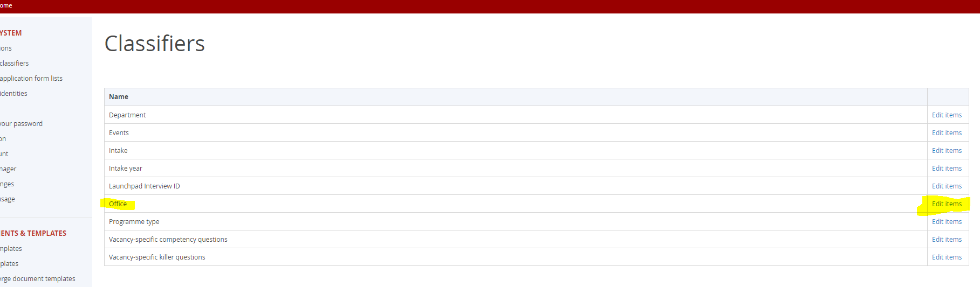Screen dimensions: 980x287
Task: Edit items of Programme type classifier
Action: click(x=947, y=222)
